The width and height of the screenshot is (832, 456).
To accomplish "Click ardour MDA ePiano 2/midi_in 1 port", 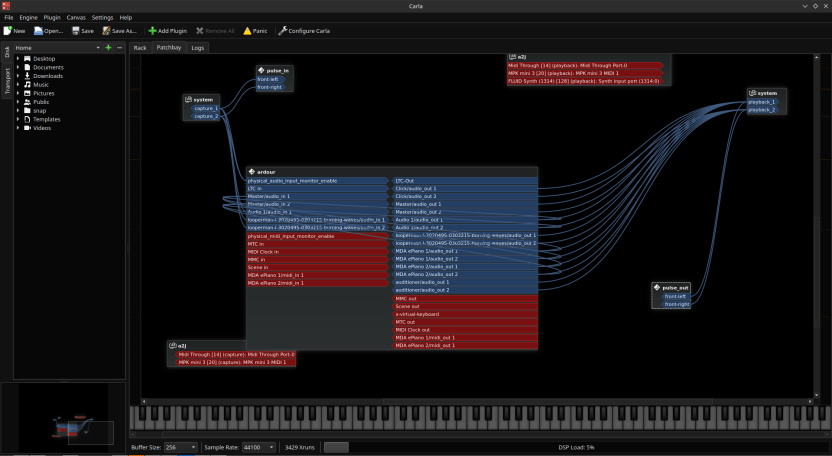I will tap(318, 283).
